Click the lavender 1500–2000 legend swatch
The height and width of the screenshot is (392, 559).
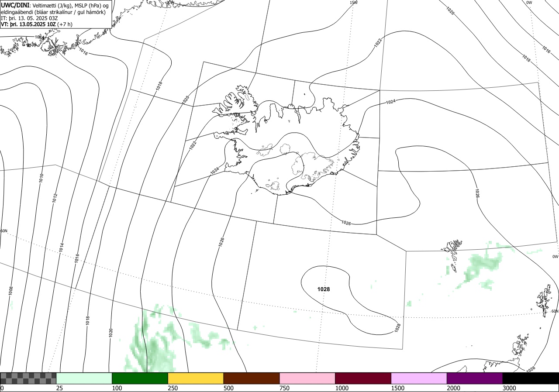tap(419, 378)
